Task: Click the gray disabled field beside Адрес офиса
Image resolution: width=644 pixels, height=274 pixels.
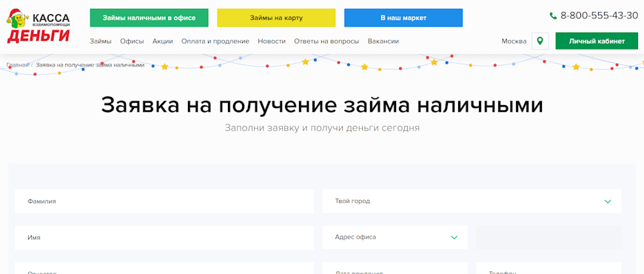Action: point(549,237)
